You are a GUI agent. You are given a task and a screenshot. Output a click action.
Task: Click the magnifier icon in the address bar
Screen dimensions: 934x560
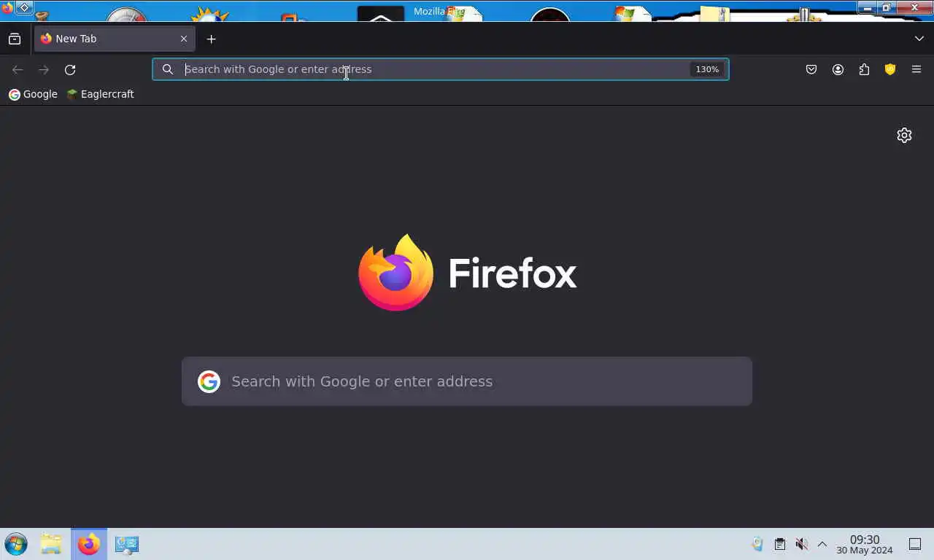tap(168, 69)
